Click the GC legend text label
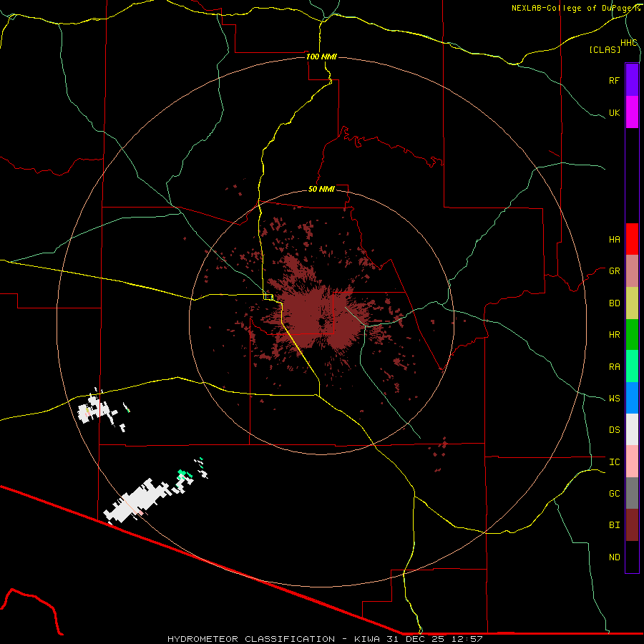 tap(614, 494)
